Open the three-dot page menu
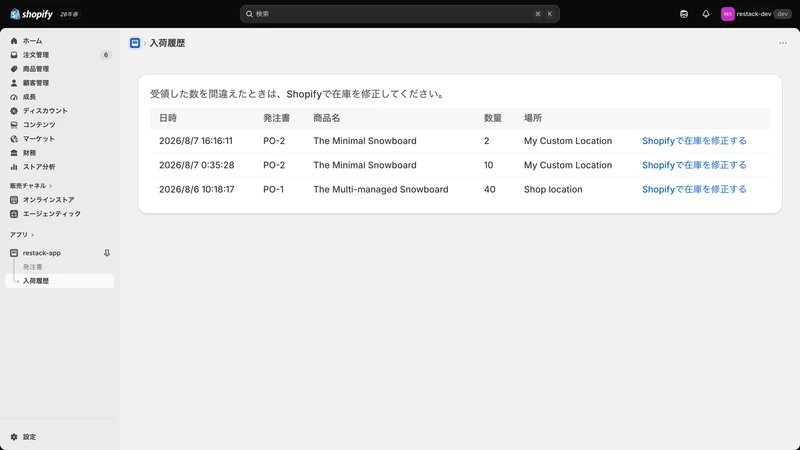 pyautogui.click(x=783, y=43)
